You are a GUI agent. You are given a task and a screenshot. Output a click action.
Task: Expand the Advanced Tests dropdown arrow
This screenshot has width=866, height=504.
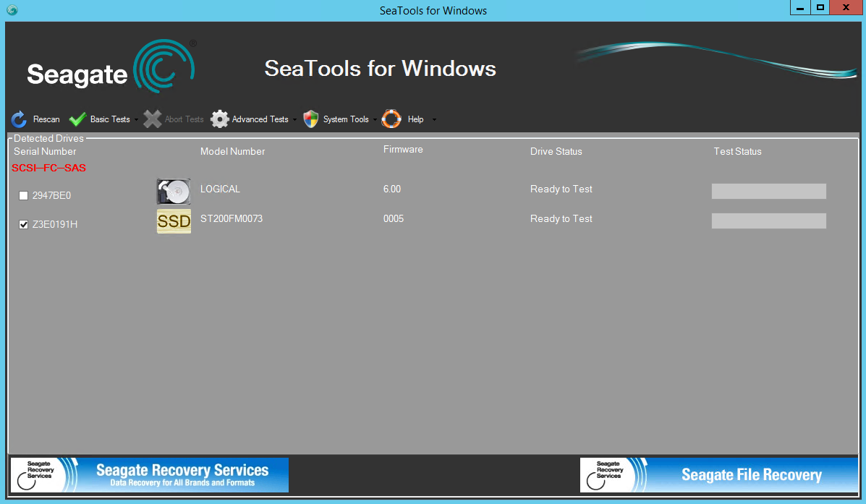[294, 120]
